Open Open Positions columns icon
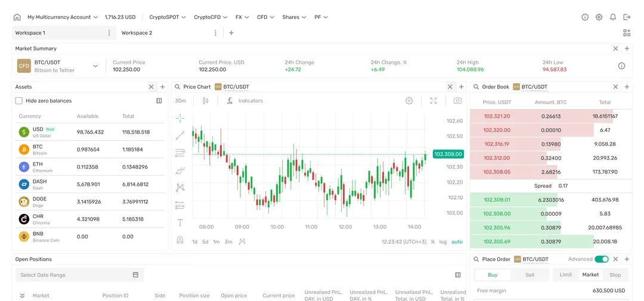Viewport: 644px width, 301px height. point(458,275)
